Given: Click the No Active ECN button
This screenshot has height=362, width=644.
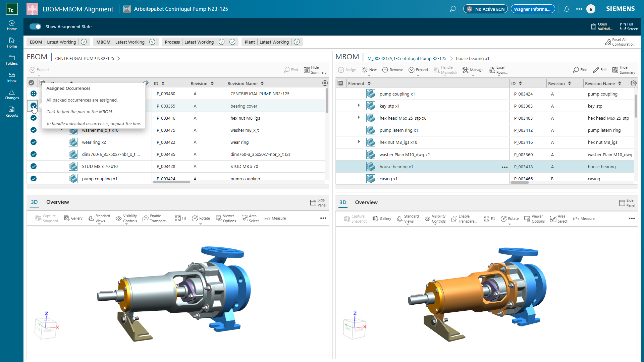Looking at the screenshot, I should pos(485,9).
